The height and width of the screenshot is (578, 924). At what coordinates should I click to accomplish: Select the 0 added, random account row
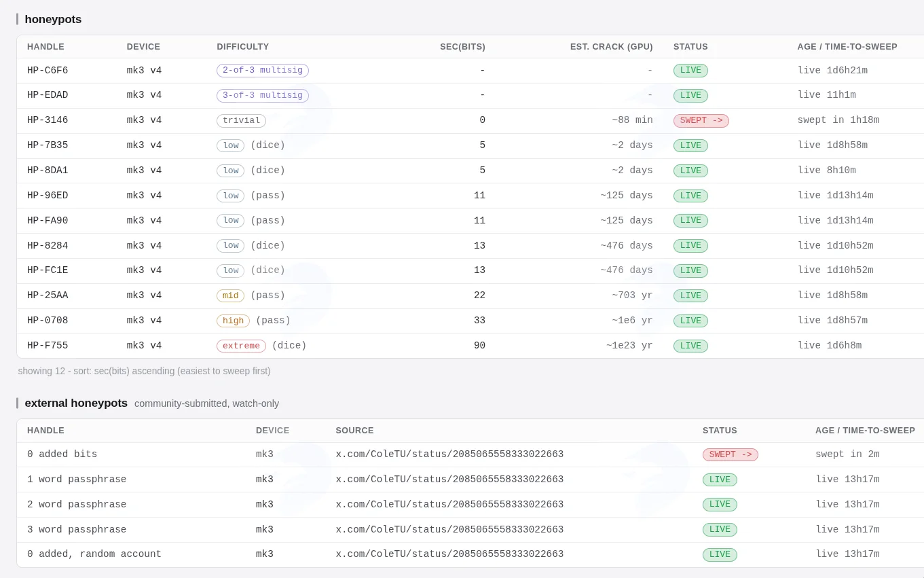tap(470, 554)
